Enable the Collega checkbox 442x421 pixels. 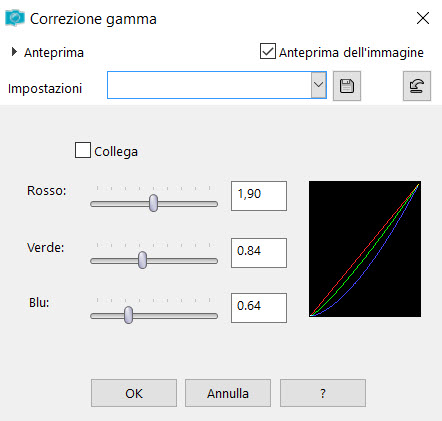(x=83, y=150)
